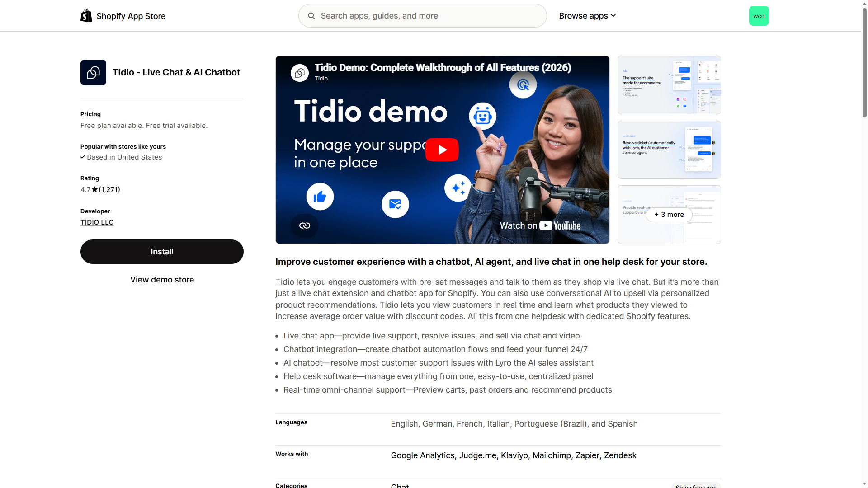Open the video title on YouTube
This screenshot has height=488, width=868.
[443, 68]
